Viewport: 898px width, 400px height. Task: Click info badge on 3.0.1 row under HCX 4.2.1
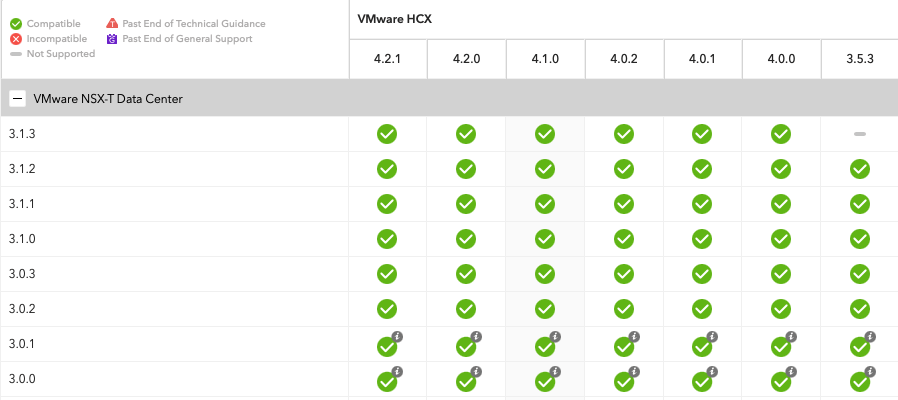(x=397, y=337)
